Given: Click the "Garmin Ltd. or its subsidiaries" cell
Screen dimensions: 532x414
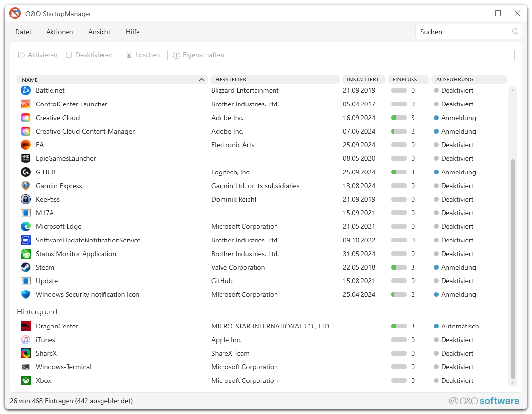Looking at the screenshot, I should 256,186.
